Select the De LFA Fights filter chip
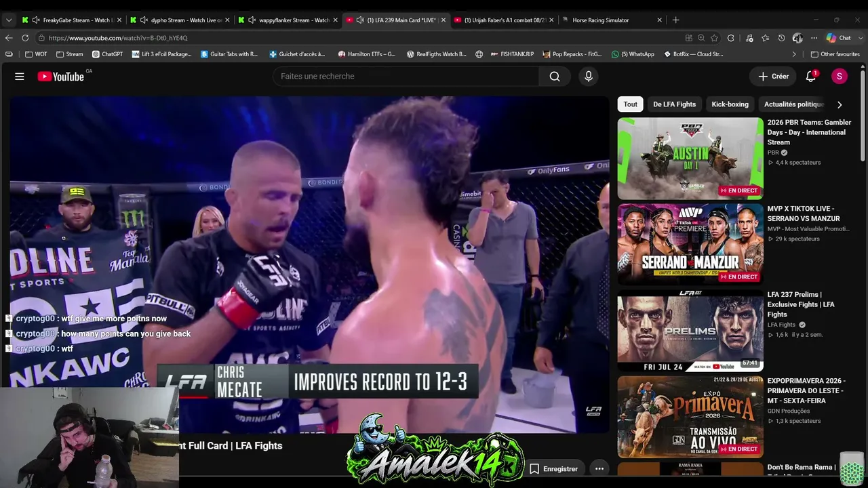 (x=675, y=104)
